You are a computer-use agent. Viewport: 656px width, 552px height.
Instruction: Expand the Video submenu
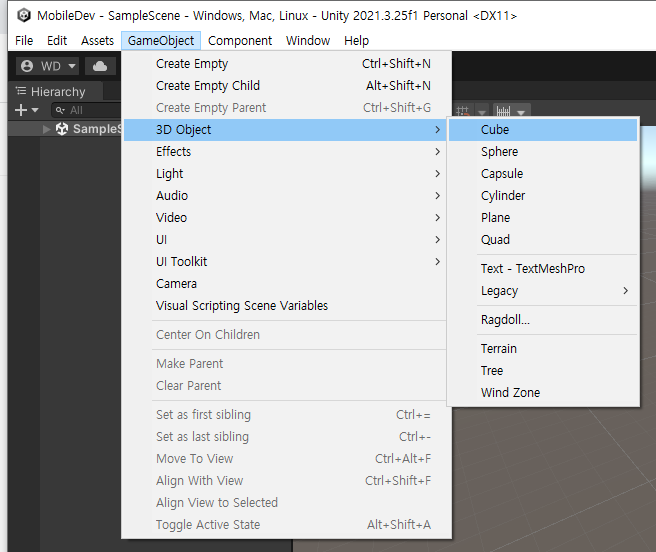click(x=287, y=218)
